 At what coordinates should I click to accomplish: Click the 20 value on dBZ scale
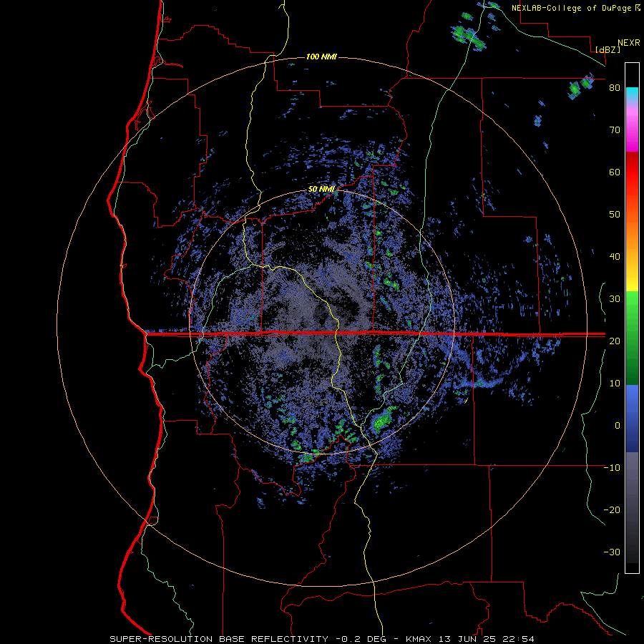click(615, 341)
